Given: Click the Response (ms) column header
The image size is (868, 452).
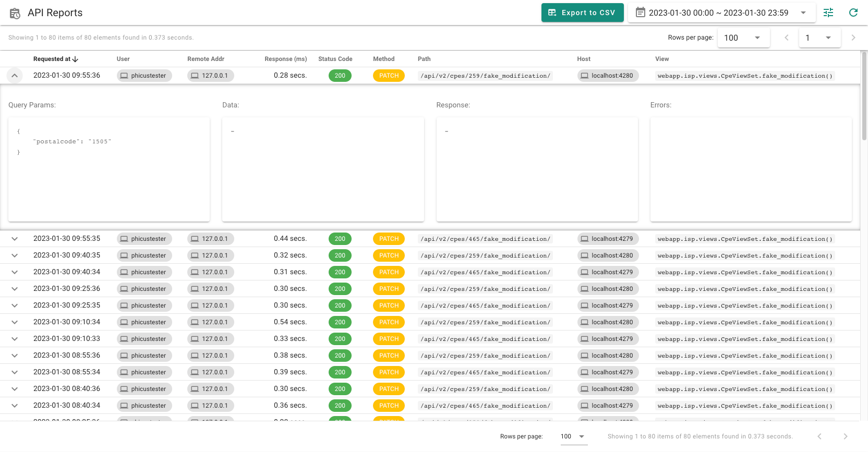Looking at the screenshot, I should 285,59.
